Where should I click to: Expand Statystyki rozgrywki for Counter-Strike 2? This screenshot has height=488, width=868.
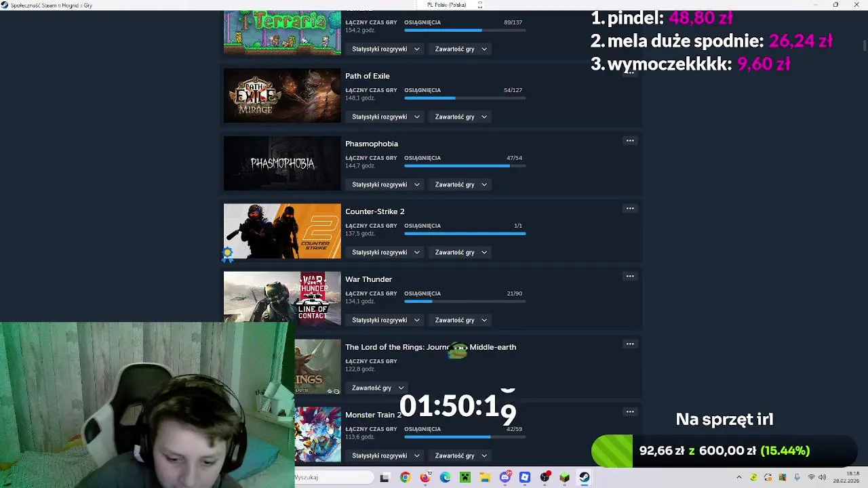[386, 252]
